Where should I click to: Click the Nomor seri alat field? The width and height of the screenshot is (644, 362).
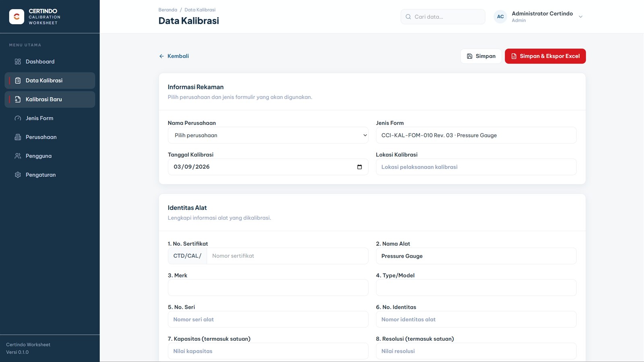coord(268,319)
